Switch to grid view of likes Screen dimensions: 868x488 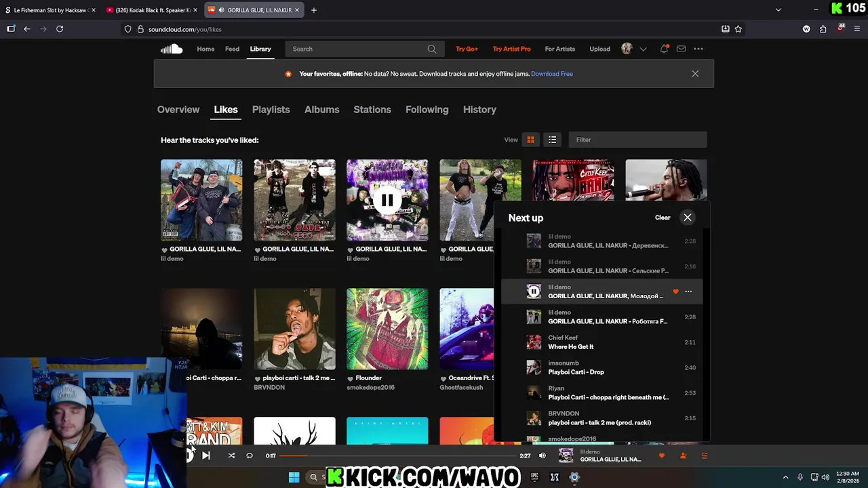[530, 140]
